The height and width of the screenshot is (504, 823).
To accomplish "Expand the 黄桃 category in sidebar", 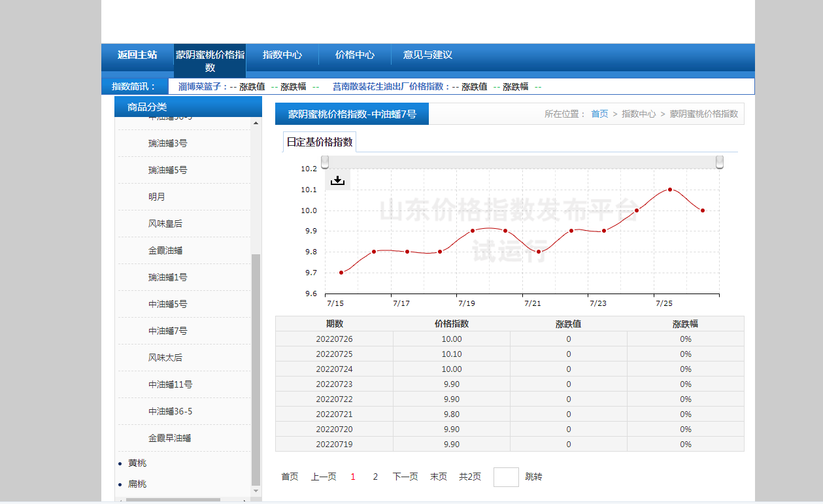I will click(137, 463).
